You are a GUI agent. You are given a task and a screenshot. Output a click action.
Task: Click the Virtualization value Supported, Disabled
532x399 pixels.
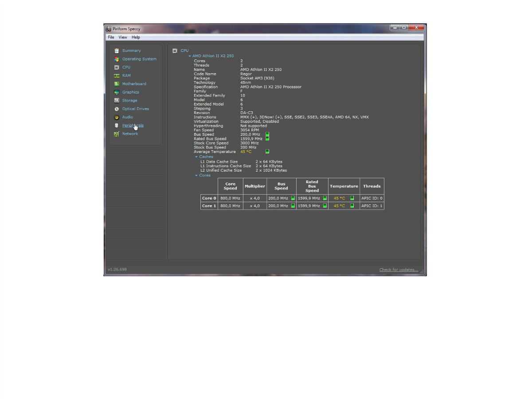pos(259,121)
